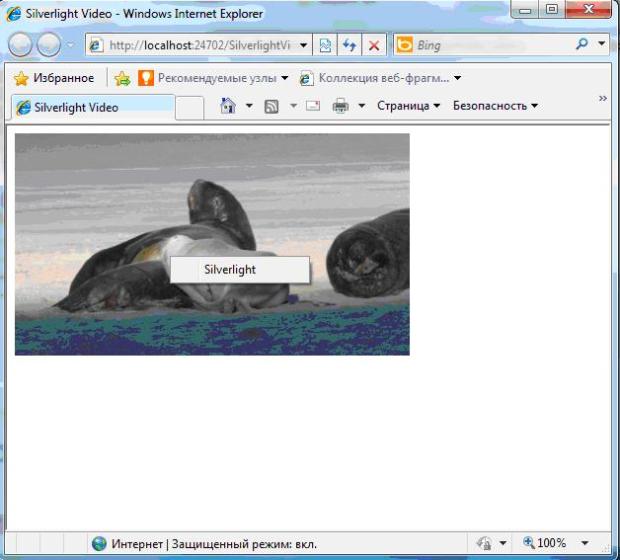Click the Bing search input field
620x560 pixels.
click(490, 46)
